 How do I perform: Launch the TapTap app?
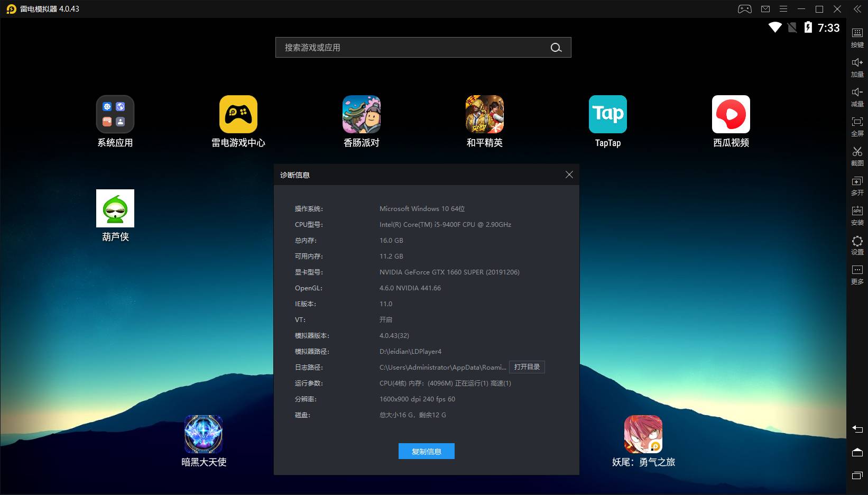607,115
